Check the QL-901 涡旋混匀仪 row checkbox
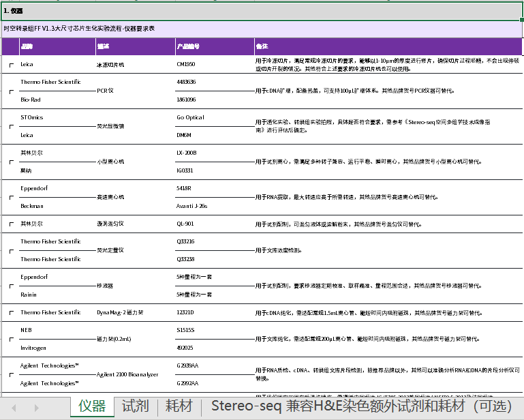Viewport: 524px width, 420px height. coord(12,224)
